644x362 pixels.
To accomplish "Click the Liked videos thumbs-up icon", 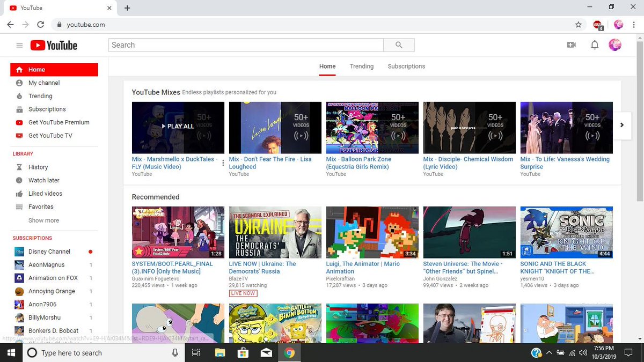I will (x=19, y=194).
